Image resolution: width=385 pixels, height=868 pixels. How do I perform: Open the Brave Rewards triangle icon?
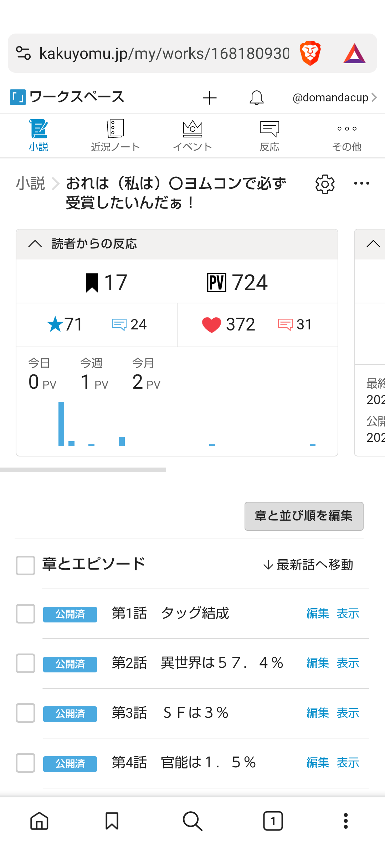[x=354, y=54]
